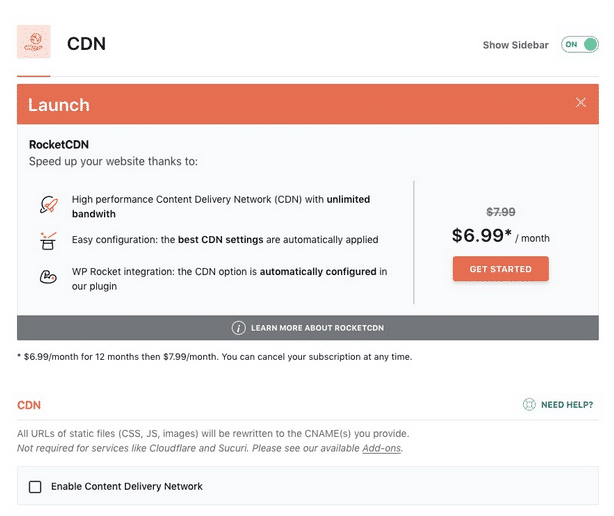The height and width of the screenshot is (516, 614).
Task: Click the WP Rocket integration icon
Action: click(x=47, y=278)
